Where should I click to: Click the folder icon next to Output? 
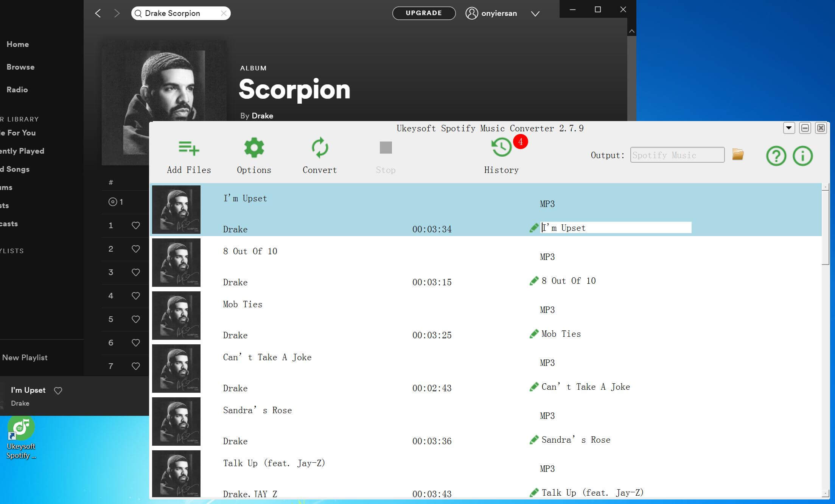739,154
